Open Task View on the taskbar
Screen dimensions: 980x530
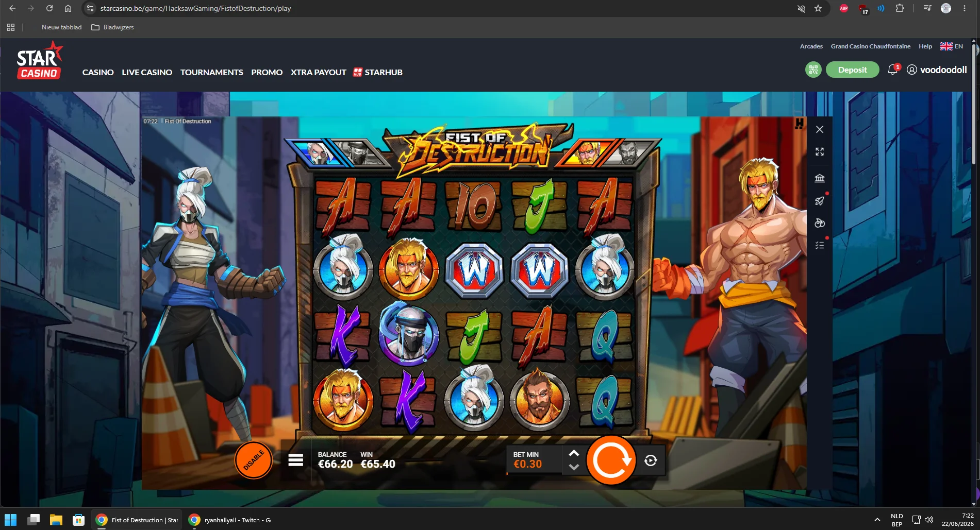pos(34,520)
